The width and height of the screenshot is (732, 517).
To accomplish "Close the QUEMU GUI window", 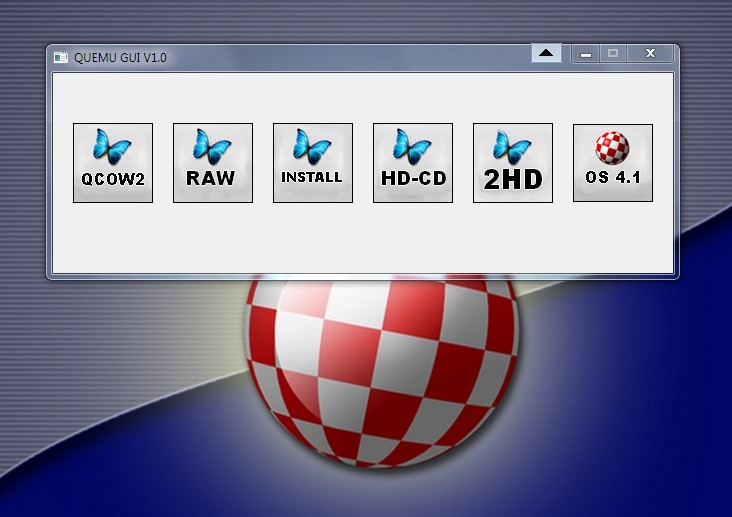I will tap(651, 54).
